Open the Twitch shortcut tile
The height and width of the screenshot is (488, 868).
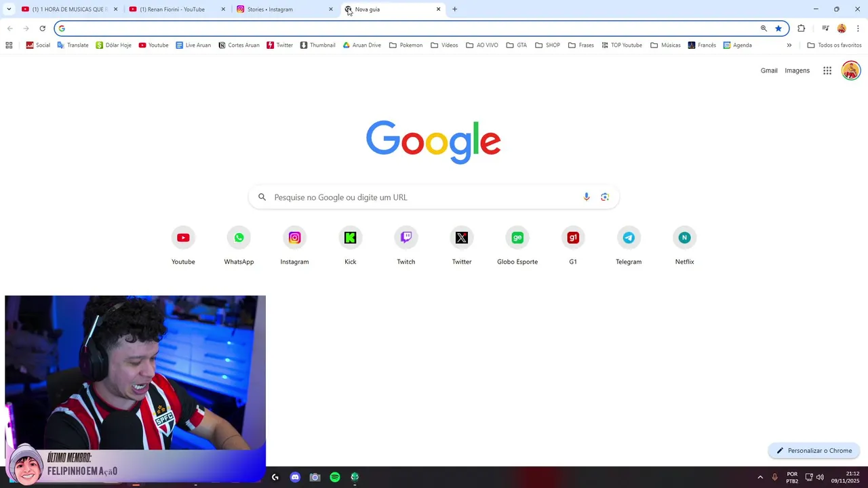(406, 246)
